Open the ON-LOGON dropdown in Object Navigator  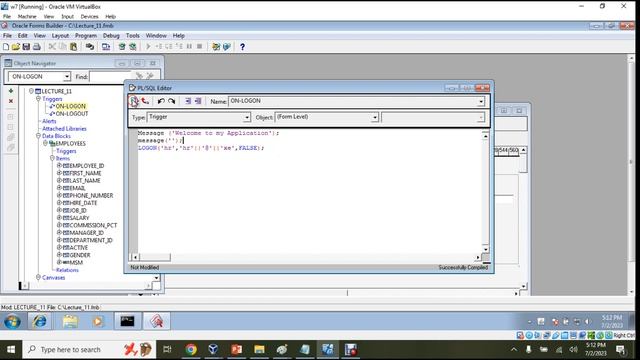pyautogui.click(x=67, y=77)
